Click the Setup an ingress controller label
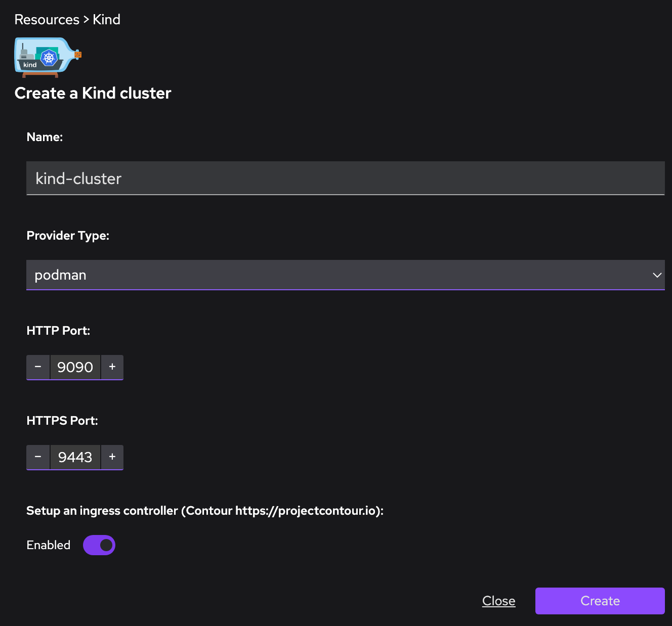 click(x=205, y=511)
